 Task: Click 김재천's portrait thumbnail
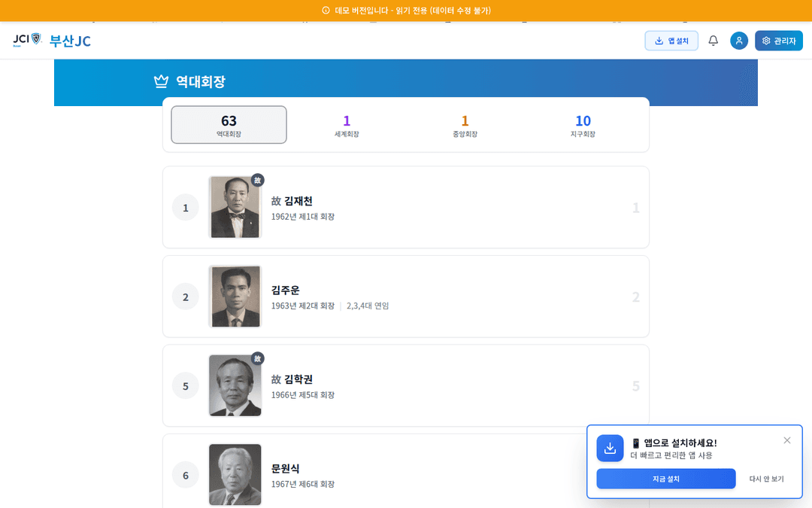tap(235, 207)
